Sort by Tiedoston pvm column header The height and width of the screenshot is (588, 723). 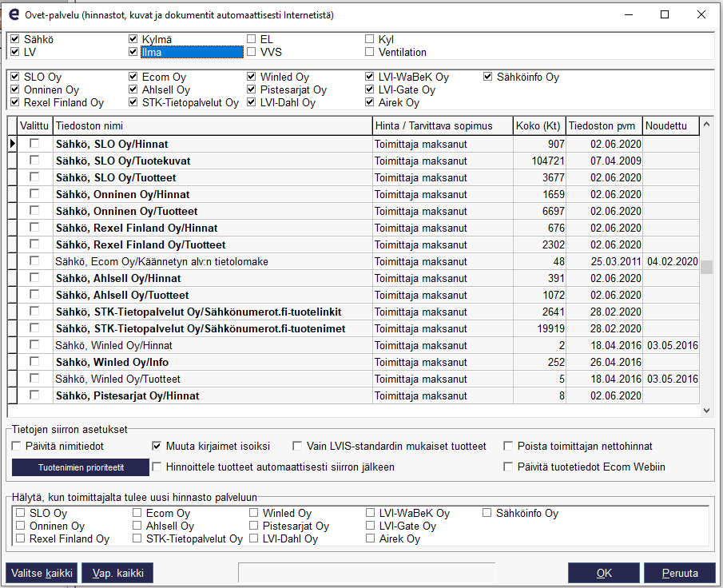coord(604,126)
